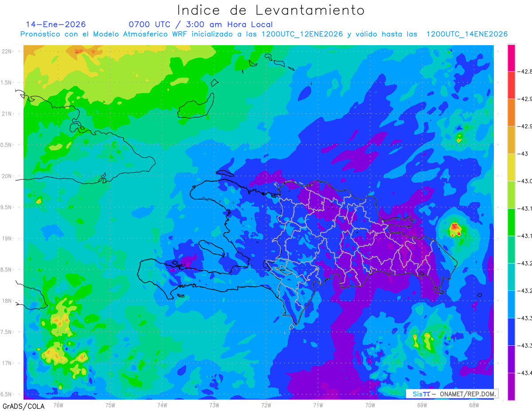The height and width of the screenshot is (411, 532).
Task: Pick the orange legend color swatch
Action: tap(511, 113)
